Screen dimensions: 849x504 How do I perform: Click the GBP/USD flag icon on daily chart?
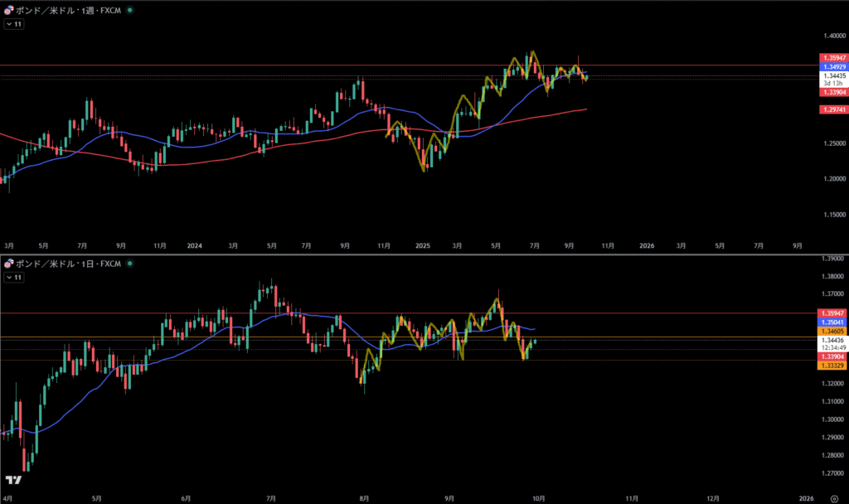click(9, 264)
